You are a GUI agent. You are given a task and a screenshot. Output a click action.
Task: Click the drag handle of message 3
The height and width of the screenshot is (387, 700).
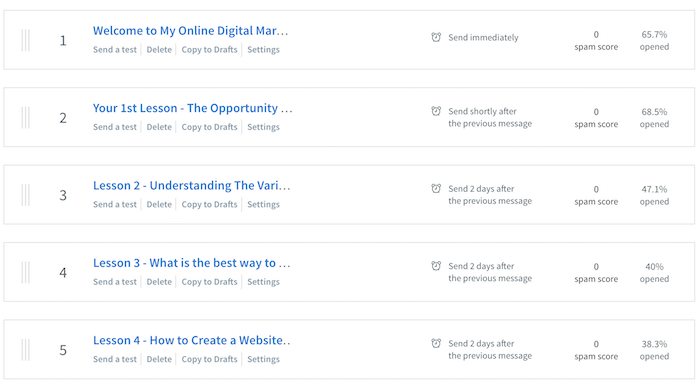tap(26, 195)
